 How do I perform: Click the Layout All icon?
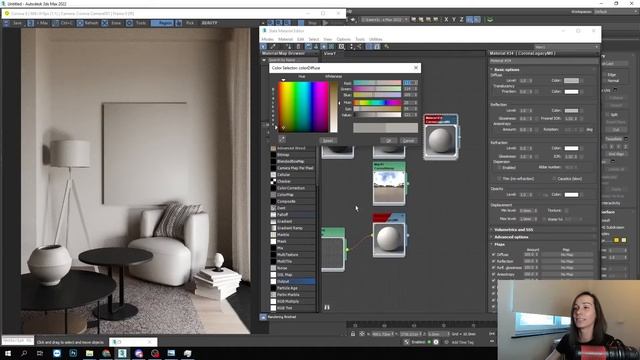[351, 47]
